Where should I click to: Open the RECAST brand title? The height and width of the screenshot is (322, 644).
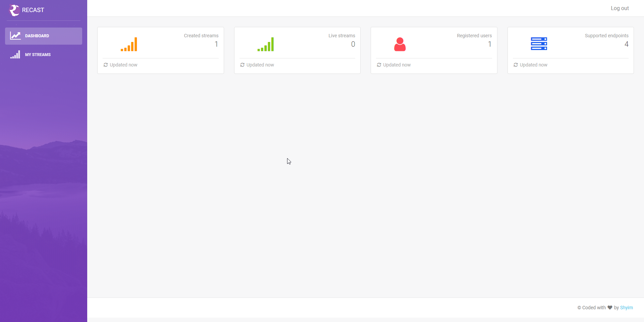point(33,10)
